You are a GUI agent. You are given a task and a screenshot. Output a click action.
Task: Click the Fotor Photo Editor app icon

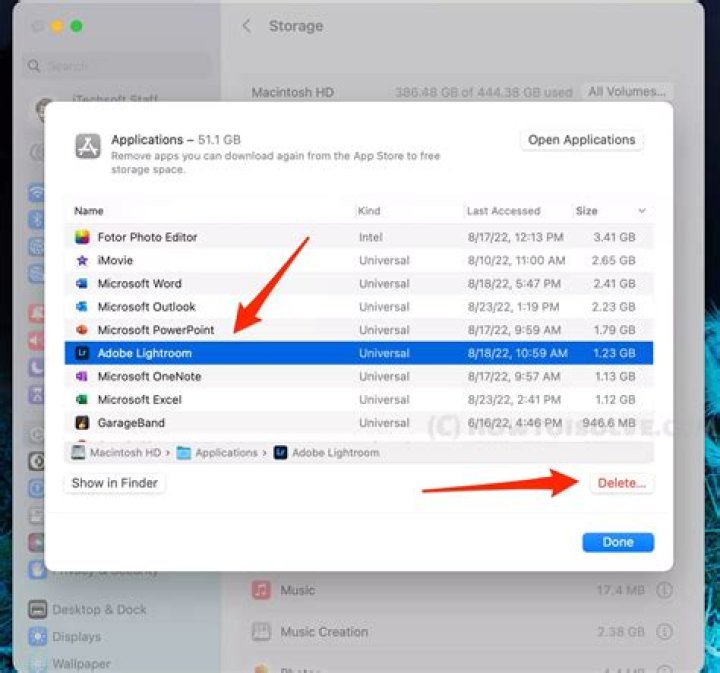click(x=82, y=237)
